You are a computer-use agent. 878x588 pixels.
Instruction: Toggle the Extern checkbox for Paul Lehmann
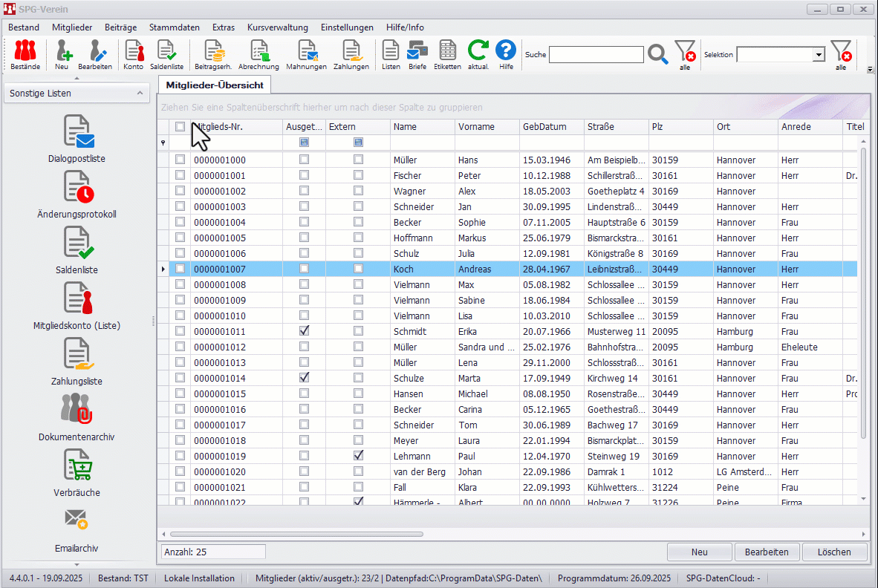point(358,456)
